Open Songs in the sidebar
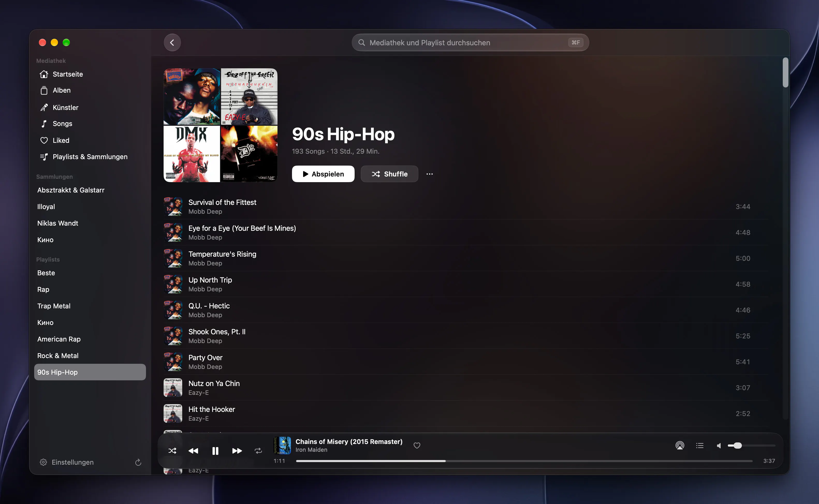The image size is (819, 504). coord(90,124)
